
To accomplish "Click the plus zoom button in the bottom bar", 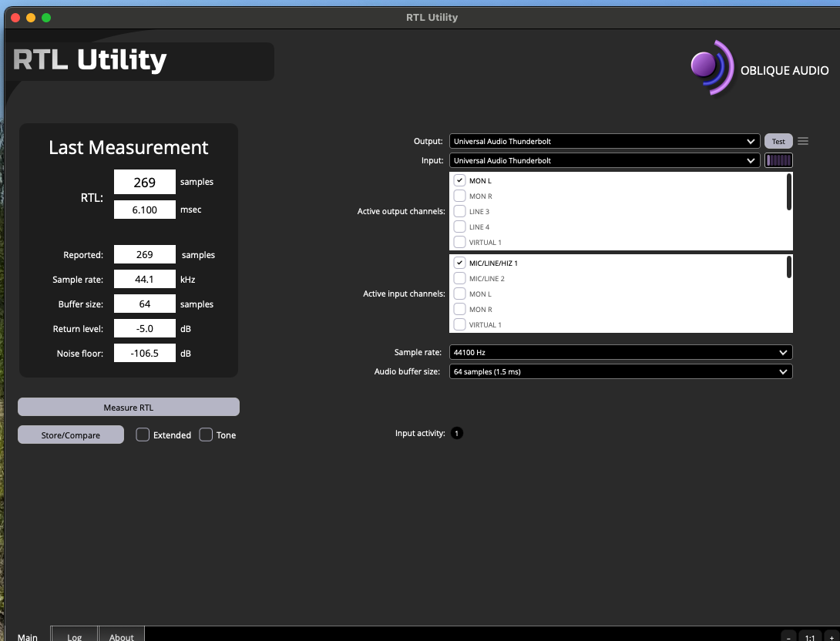I will (x=832, y=636).
